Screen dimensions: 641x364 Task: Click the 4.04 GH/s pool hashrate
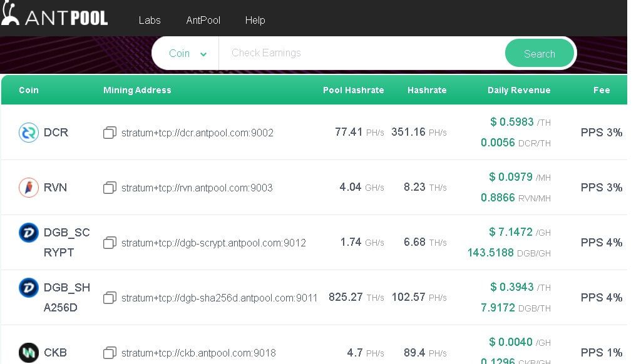362,187
